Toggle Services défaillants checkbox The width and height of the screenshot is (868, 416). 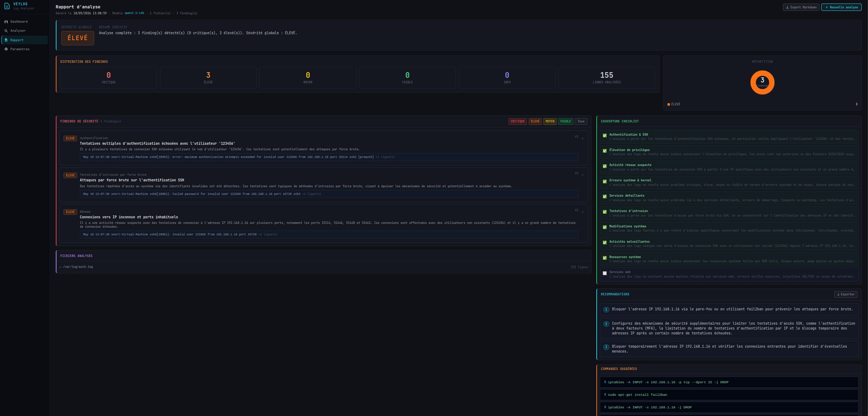605,197
